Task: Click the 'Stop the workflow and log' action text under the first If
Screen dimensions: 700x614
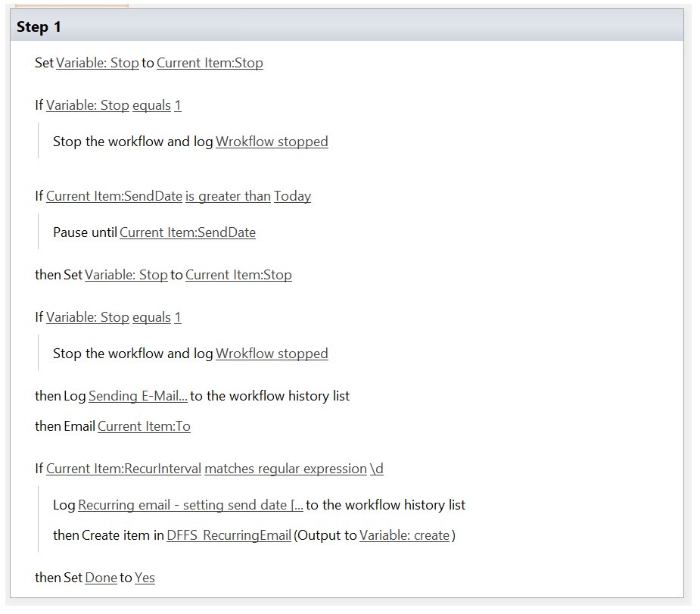Action: click(x=132, y=142)
